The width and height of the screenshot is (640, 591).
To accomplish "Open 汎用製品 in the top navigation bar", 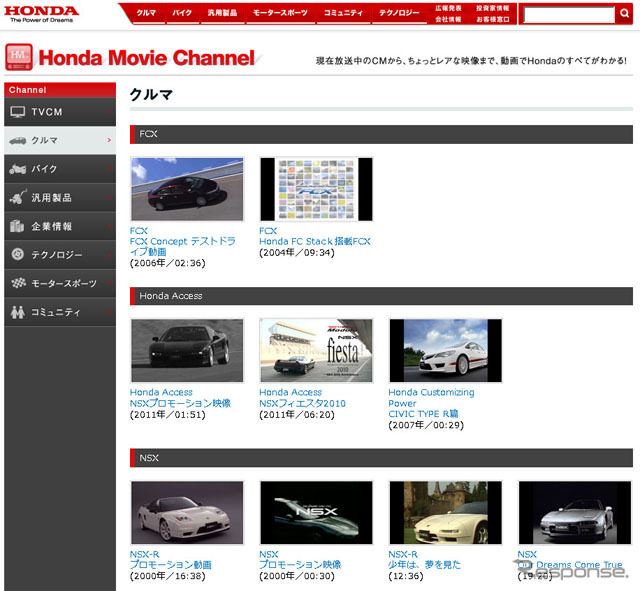I will tap(222, 13).
